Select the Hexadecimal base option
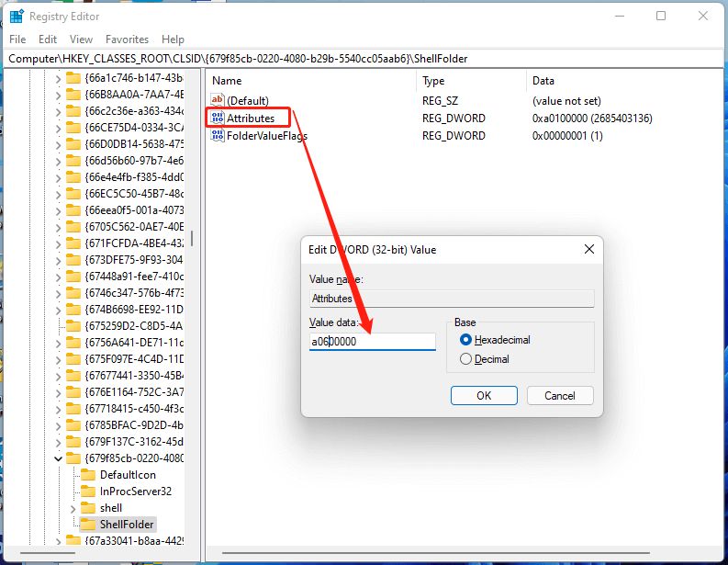 465,340
